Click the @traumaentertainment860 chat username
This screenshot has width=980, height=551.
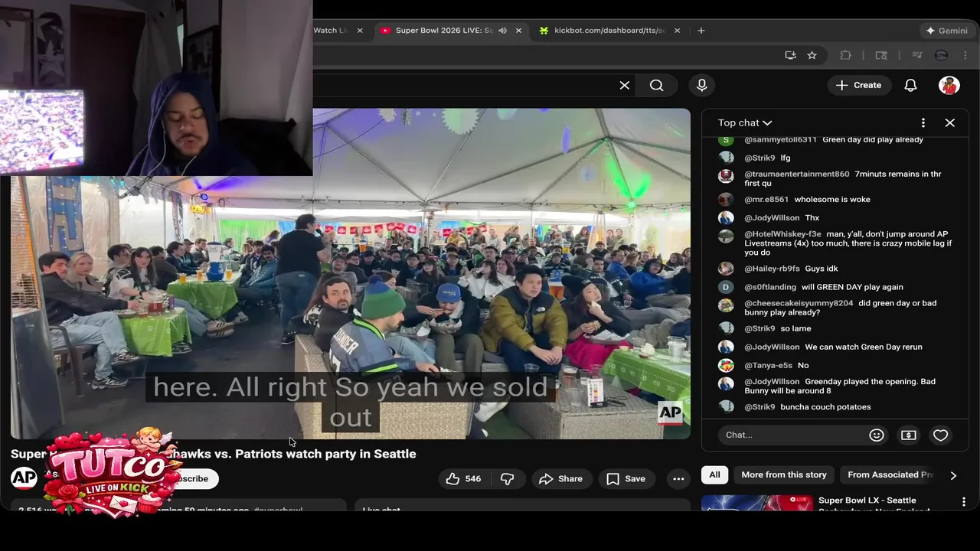pos(797,174)
